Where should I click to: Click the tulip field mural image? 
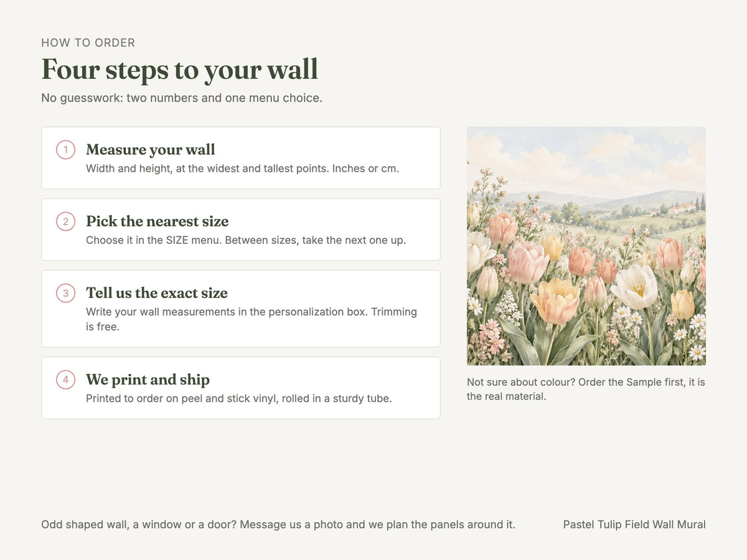[586, 246]
